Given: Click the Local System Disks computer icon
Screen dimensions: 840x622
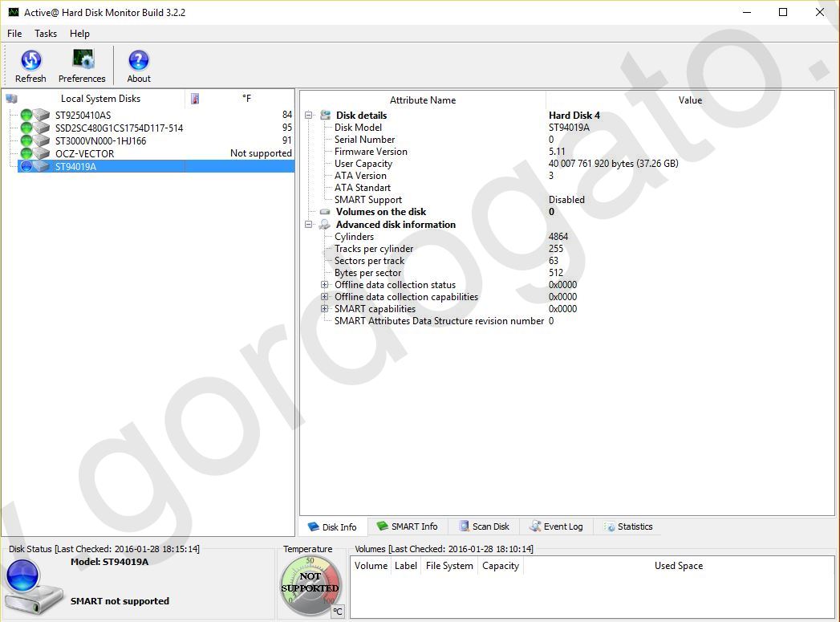Looking at the screenshot, I should 11,99.
